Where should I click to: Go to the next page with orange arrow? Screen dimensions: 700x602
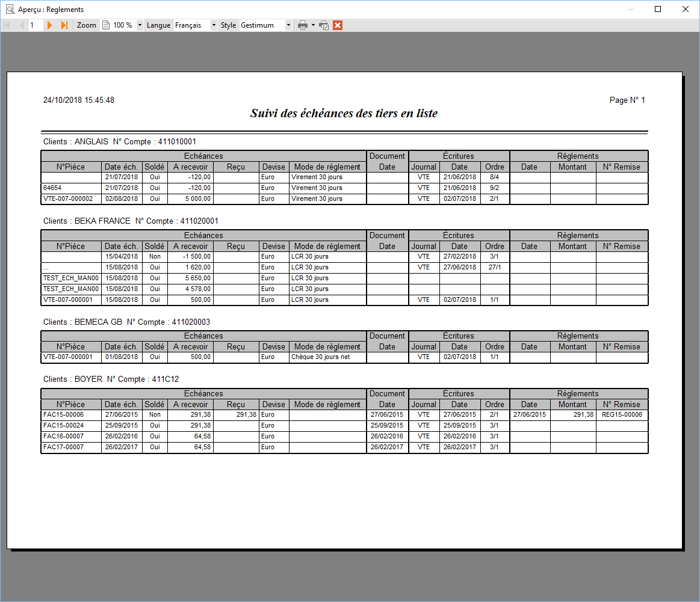pos(49,25)
